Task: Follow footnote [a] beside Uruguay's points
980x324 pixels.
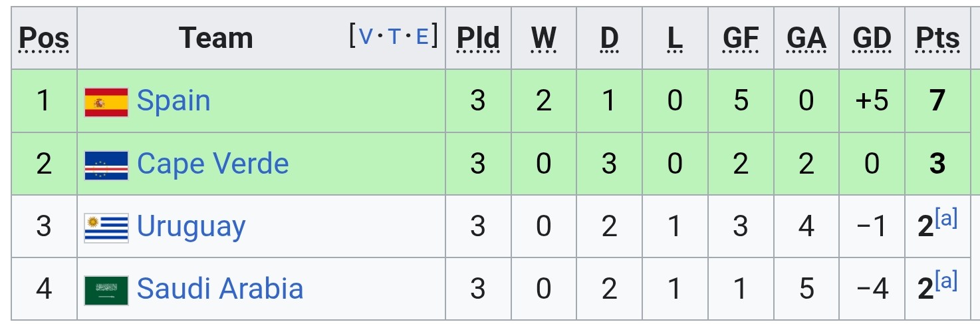Action: (x=947, y=219)
